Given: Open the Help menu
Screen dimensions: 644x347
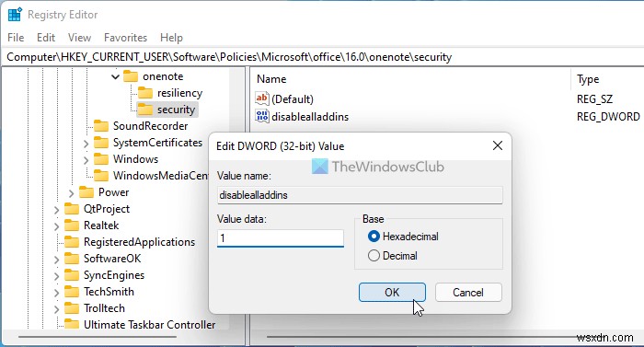Looking at the screenshot, I should pos(171,38).
